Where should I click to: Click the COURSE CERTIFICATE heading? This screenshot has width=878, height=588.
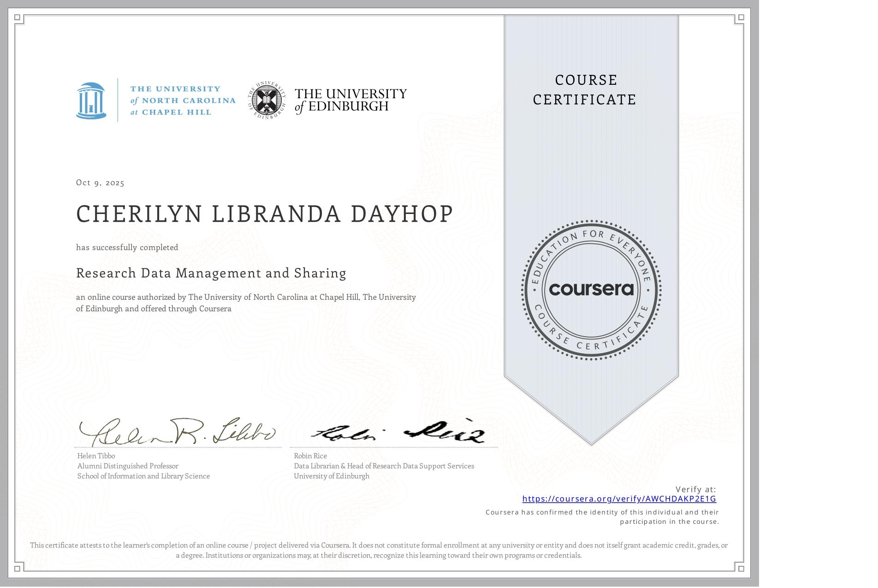pyautogui.click(x=586, y=89)
